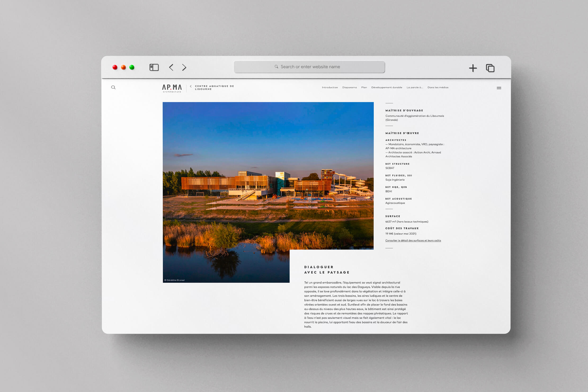The width and height of the screenshot is (588, 392).
Task: Open the 'Dans les médias' section
Action: point(438,87)
